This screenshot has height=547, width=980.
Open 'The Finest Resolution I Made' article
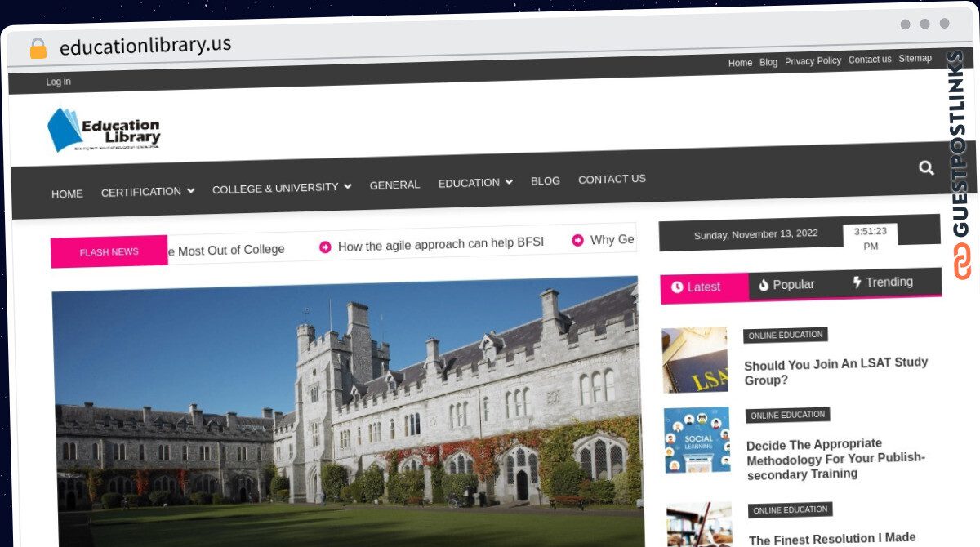pyautogui.click(x=833, y=539)
